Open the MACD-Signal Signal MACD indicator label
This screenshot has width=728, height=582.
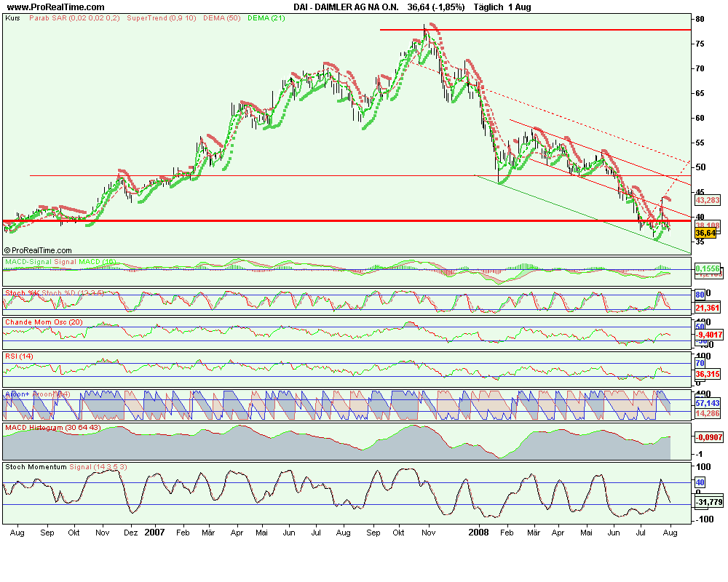[60, 262]
